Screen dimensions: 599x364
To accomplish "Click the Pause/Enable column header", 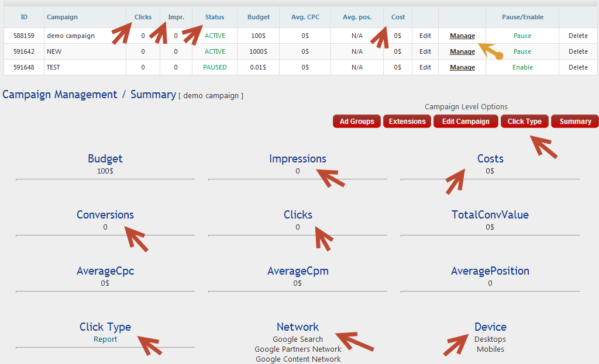I will point(522,17).
